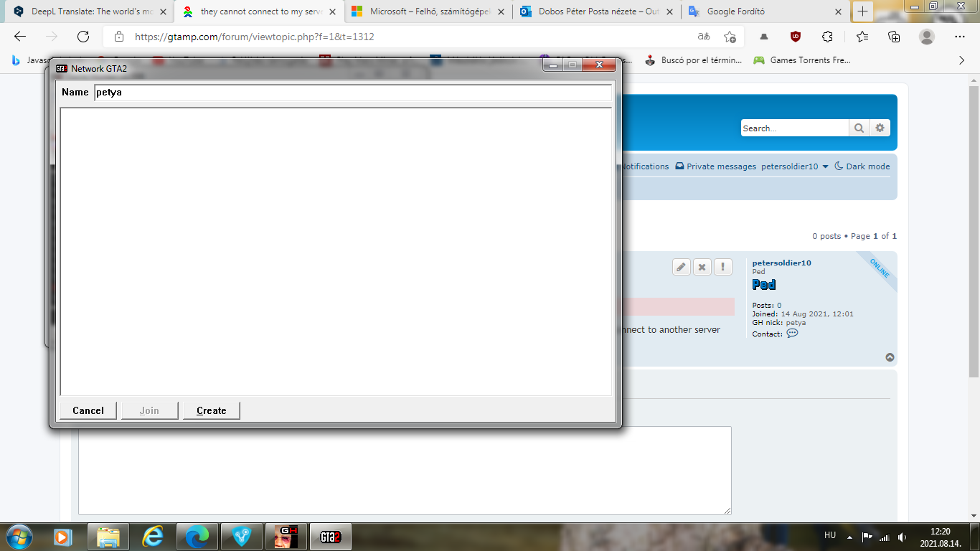Report post using the exclamation icon
This screenshot has width=980, height=551.
tap(722, 267)
